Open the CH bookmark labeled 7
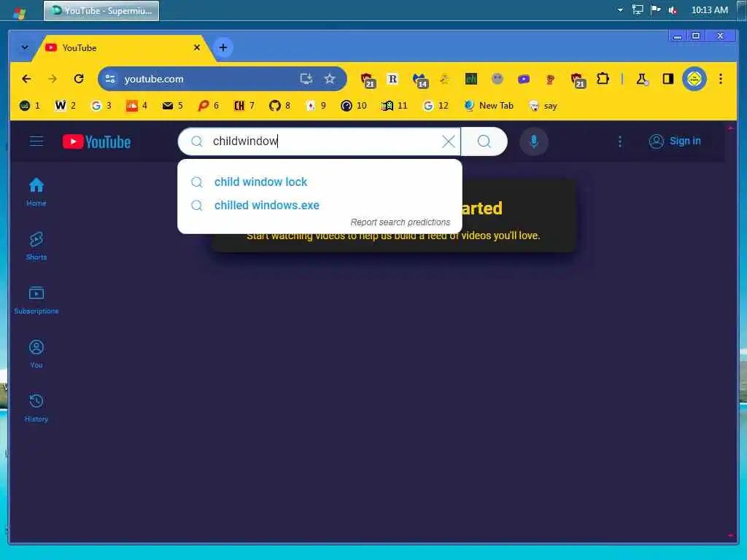The height and width of the screenshot is (560, 747). 244,106
